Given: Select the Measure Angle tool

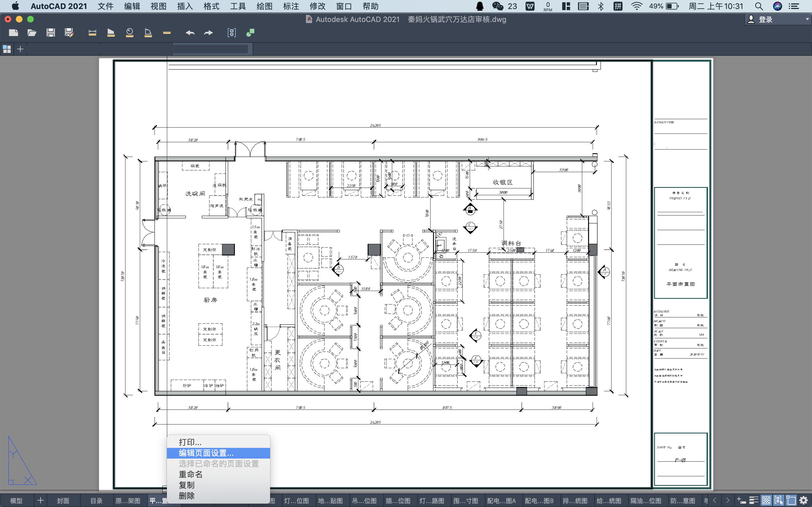Looking at the screenshot, I should tap(148, 32).
